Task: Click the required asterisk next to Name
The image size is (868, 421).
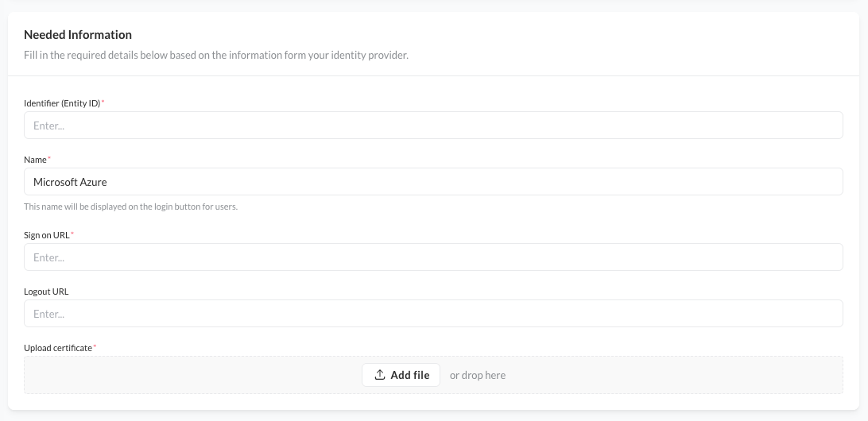Action: pos(49,159)
